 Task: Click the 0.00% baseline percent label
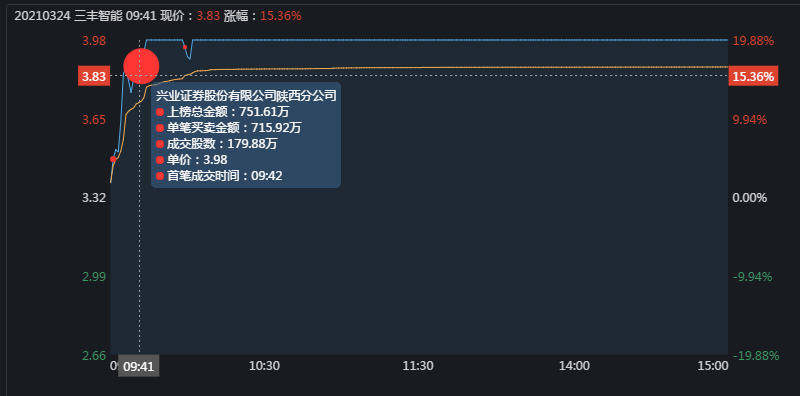749,198
